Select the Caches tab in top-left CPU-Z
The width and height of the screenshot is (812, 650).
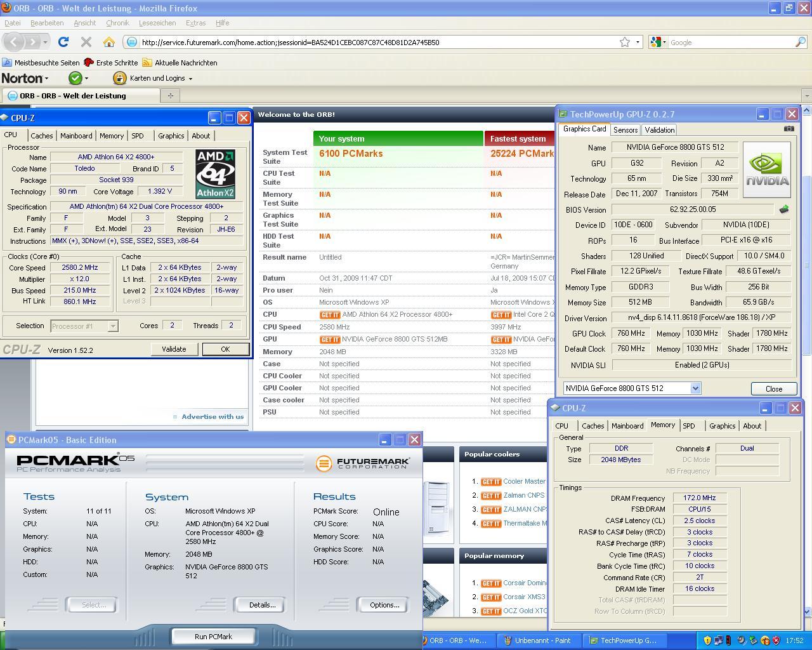pyautogui.click(x=42, y=136)
